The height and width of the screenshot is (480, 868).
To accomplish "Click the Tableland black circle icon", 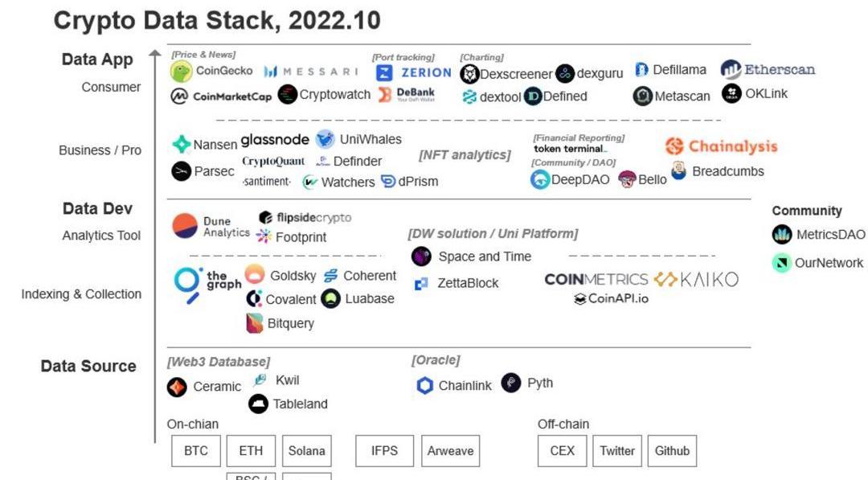I will coord(258,404).
